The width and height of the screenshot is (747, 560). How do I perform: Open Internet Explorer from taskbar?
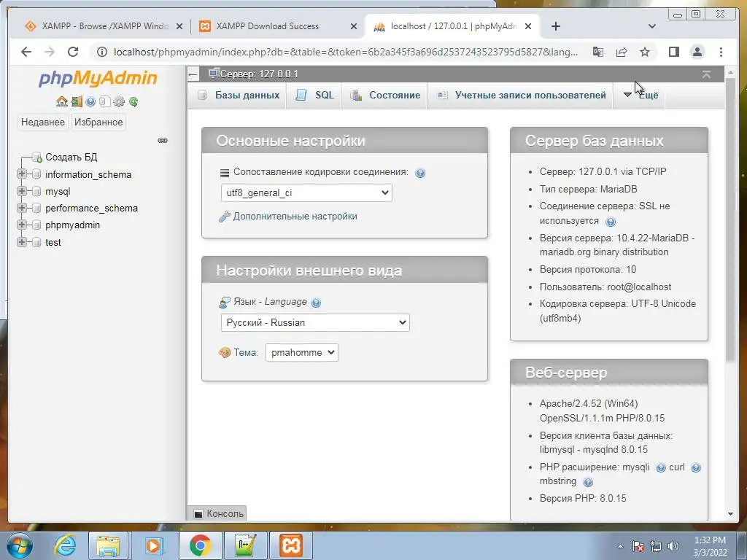(65, 545)
